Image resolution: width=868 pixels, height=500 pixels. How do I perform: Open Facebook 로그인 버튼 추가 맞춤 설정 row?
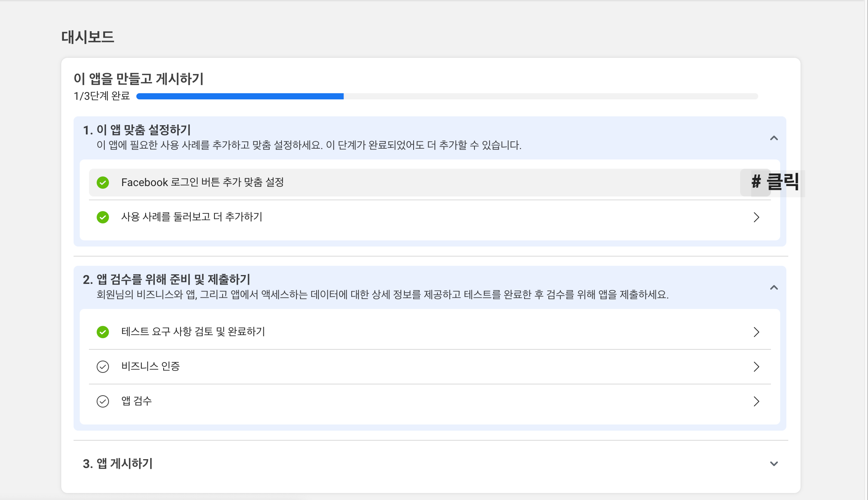click(430, 183)
